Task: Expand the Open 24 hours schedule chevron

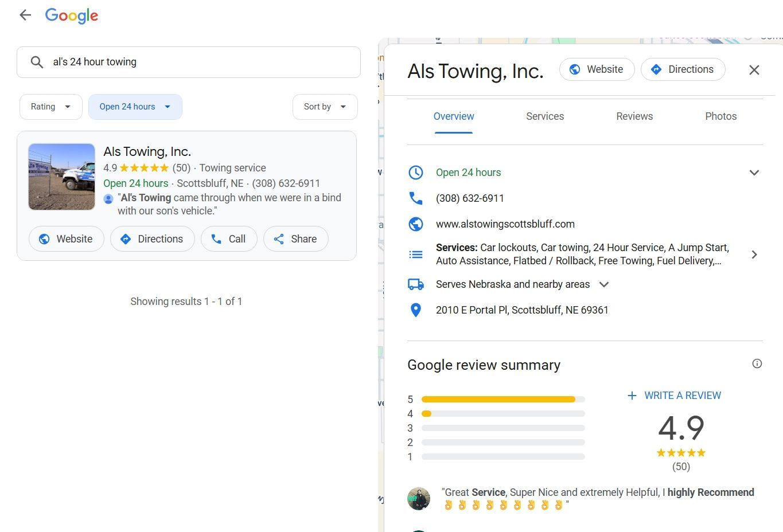Action: click(x=754, y=173)
